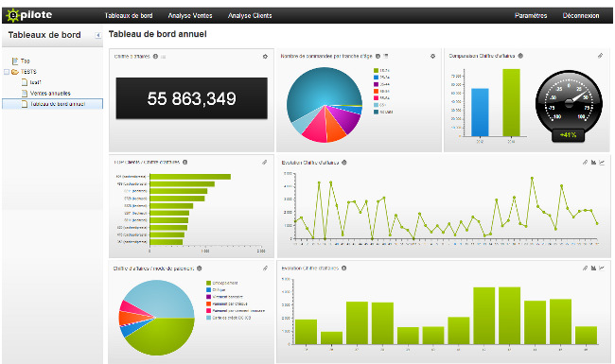Click the Déconnexion link
This screenshot has height=364, width=615.
coord(581,16)
